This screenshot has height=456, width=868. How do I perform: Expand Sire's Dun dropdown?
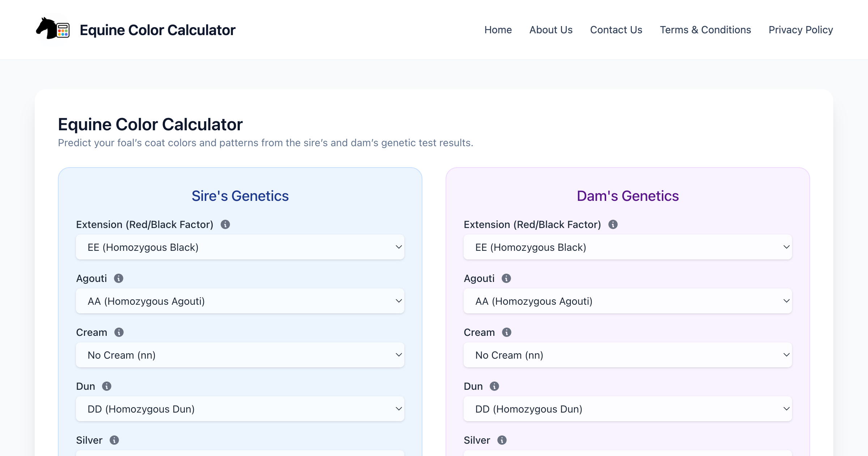[240, 409]
